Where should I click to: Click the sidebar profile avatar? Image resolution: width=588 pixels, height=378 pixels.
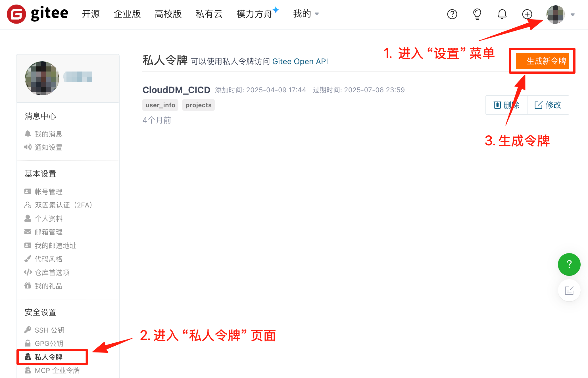coord(42,78)
